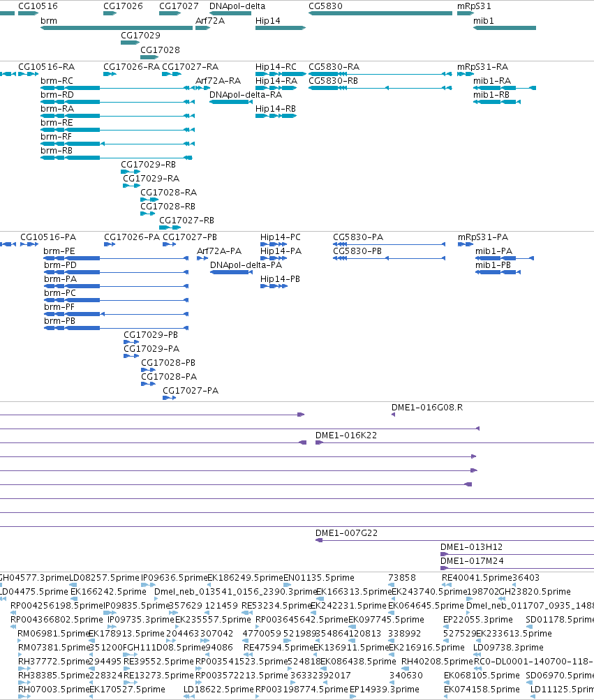
Task: Open the brm-RC transcript label
Action: tap(57, 81)
